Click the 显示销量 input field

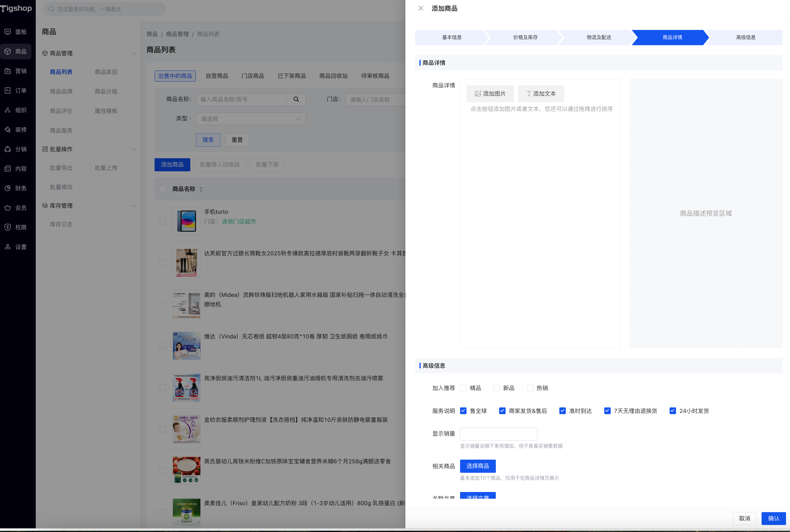pyautogui.click(x=498, y=434)
